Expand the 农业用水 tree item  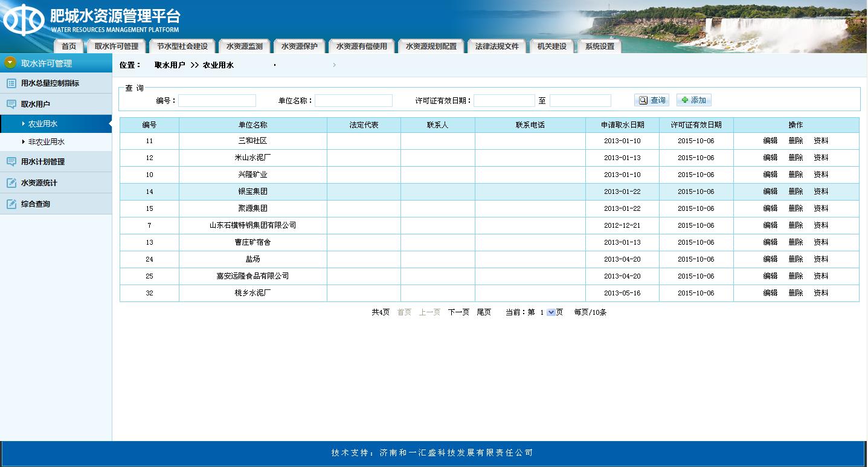pos(22,124)
